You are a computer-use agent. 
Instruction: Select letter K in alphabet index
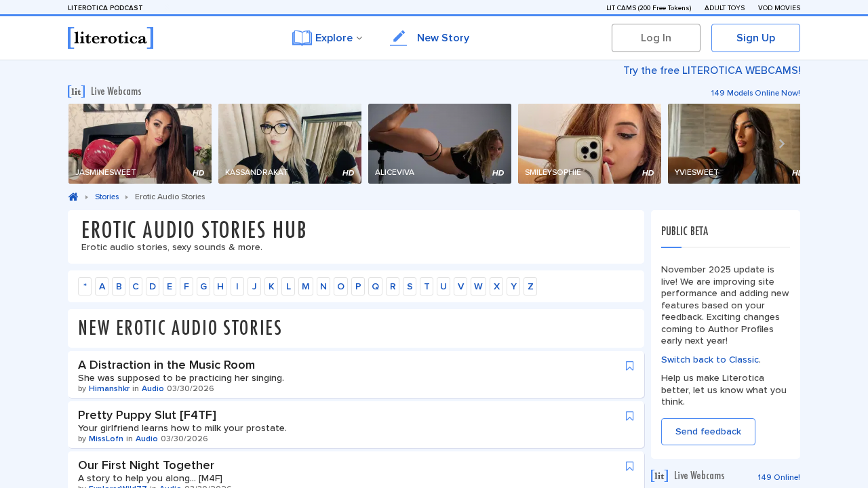point(271,286)
